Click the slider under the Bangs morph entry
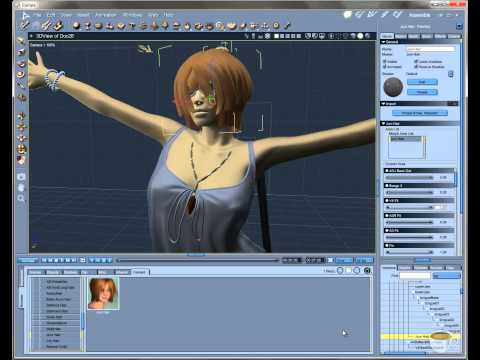Viewport: 480px width, 360px height. coord(409,193)
